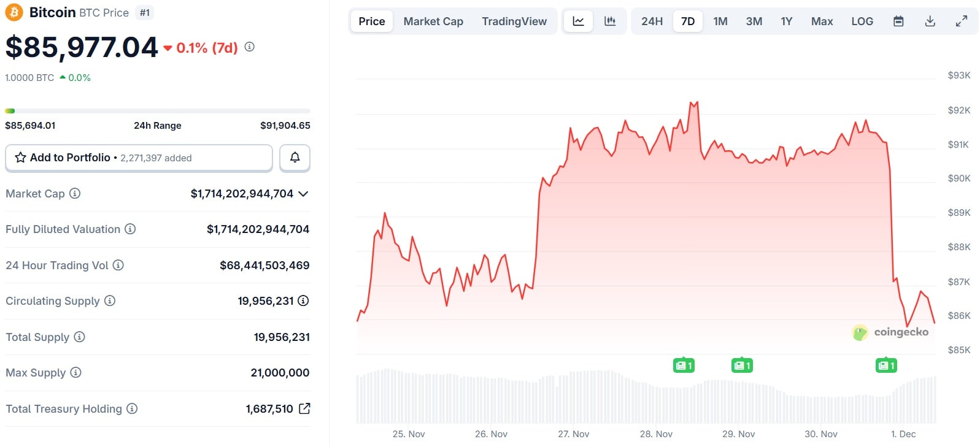The height and width of the screenshot is (447, 980).
Task: Select the Max time range
Action: click(822, 21)
